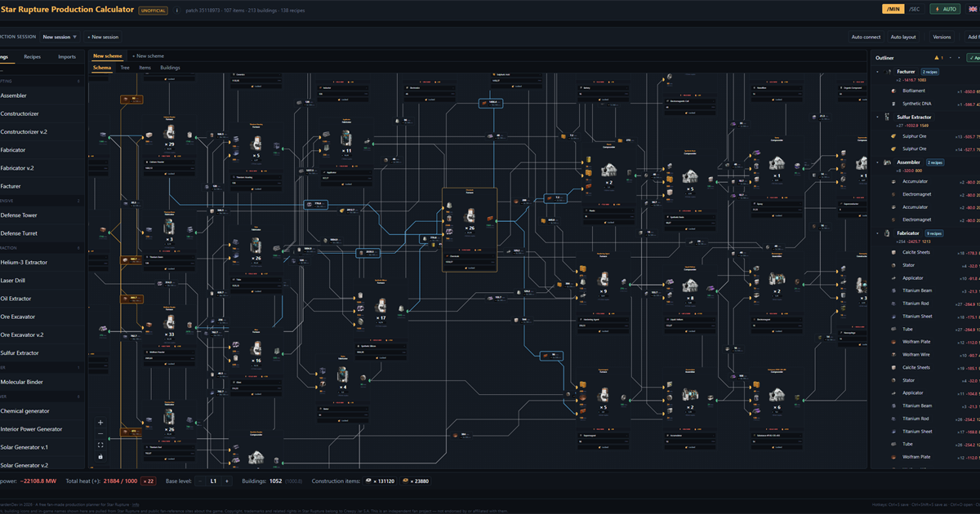
Task: Create a session with + New session
Action: (103, 37)
